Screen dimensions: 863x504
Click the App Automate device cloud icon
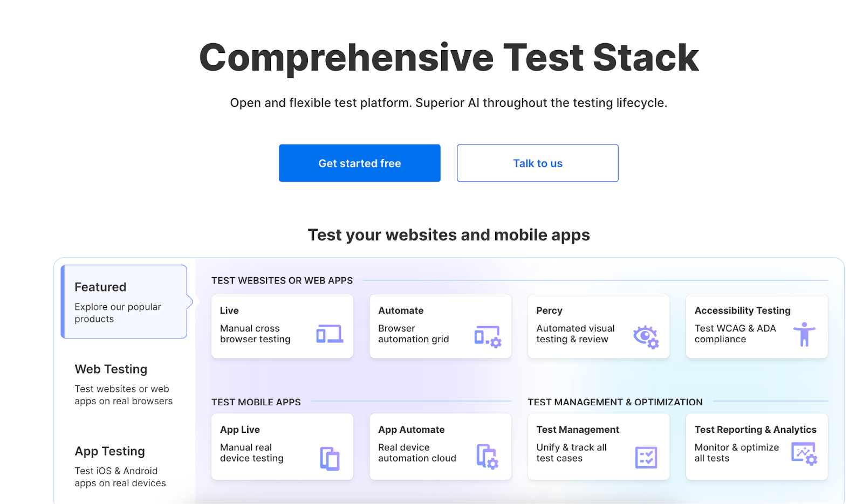click(488, 455)
